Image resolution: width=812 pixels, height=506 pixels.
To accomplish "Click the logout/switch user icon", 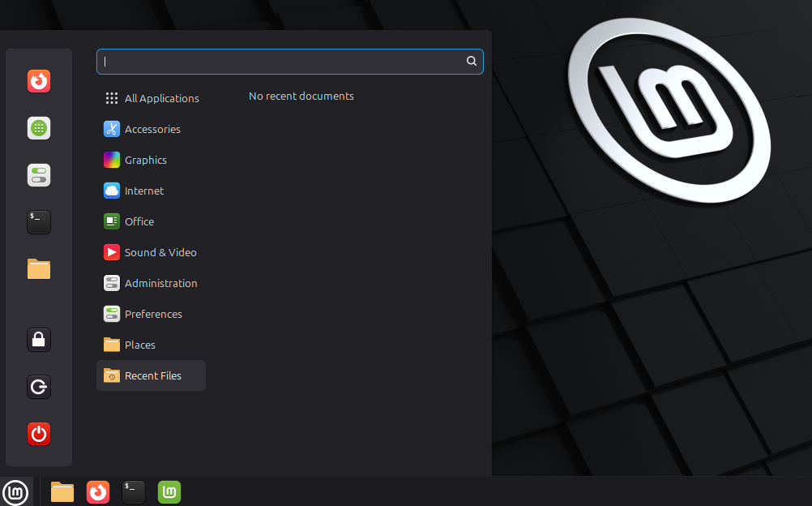I will pyautogui.click(x=39, y=387).
